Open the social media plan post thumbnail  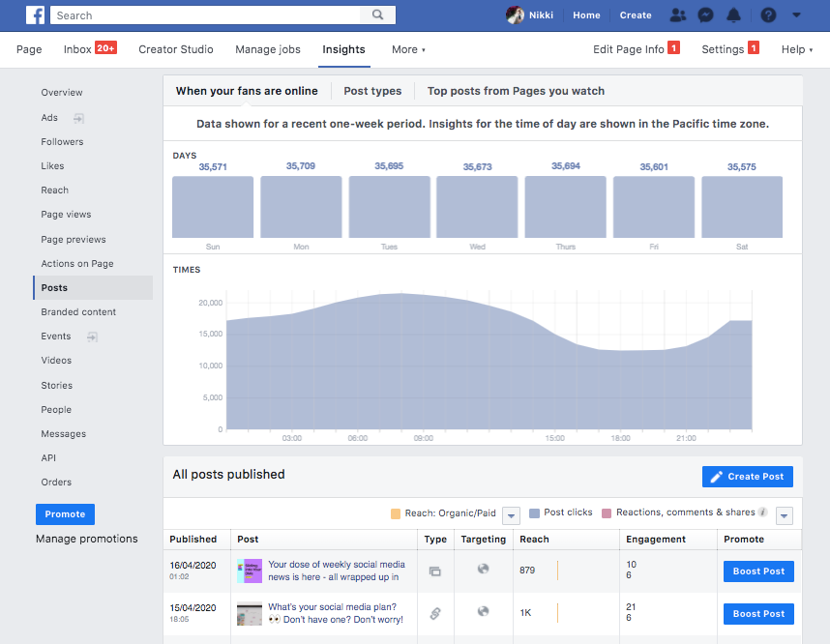pos(250,613)
